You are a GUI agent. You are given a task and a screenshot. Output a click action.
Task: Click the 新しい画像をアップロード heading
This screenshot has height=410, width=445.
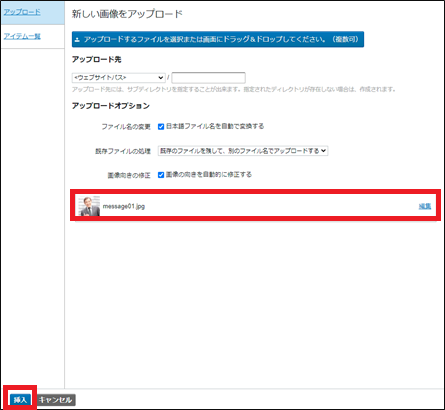pyautogui.click(x=127, y=14)
